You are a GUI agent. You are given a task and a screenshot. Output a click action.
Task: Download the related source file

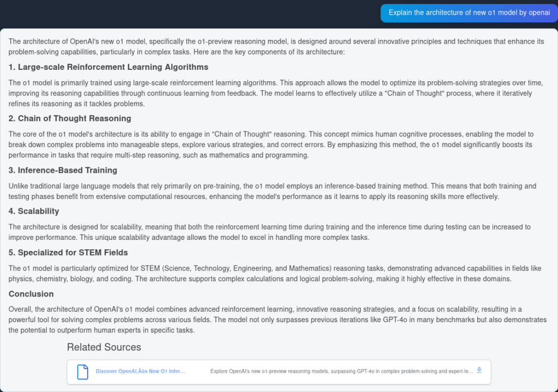click(x=479, y=370)
